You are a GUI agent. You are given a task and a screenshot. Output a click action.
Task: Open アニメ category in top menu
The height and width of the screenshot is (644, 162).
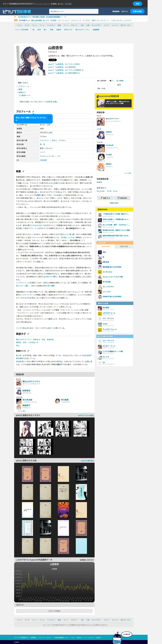[19, 25]
